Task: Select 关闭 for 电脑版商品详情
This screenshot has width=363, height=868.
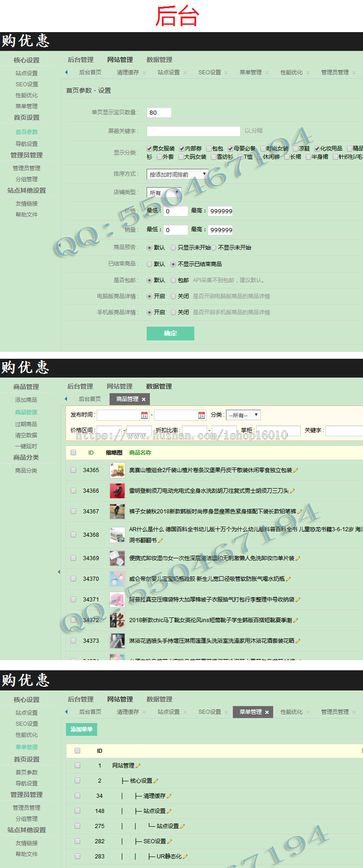Action: (x=173, y=296)
